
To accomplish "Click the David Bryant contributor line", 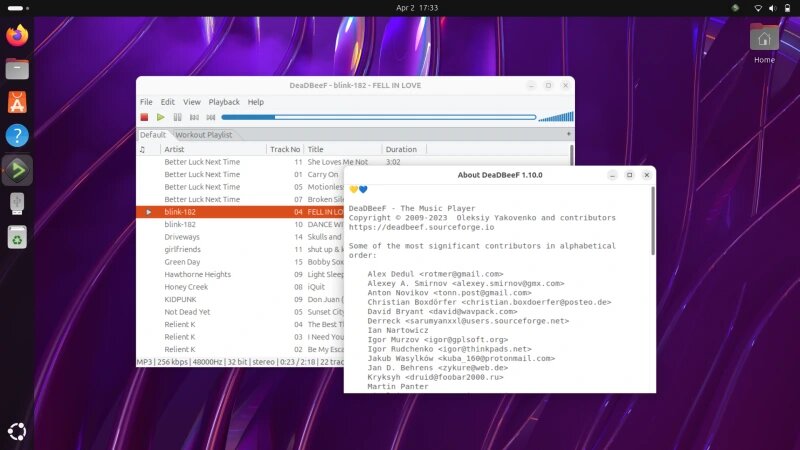I will (x=442, y=311).
